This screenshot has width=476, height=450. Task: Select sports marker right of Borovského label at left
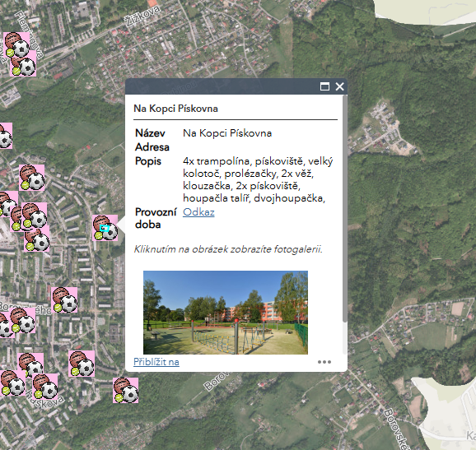pos(64,300)
